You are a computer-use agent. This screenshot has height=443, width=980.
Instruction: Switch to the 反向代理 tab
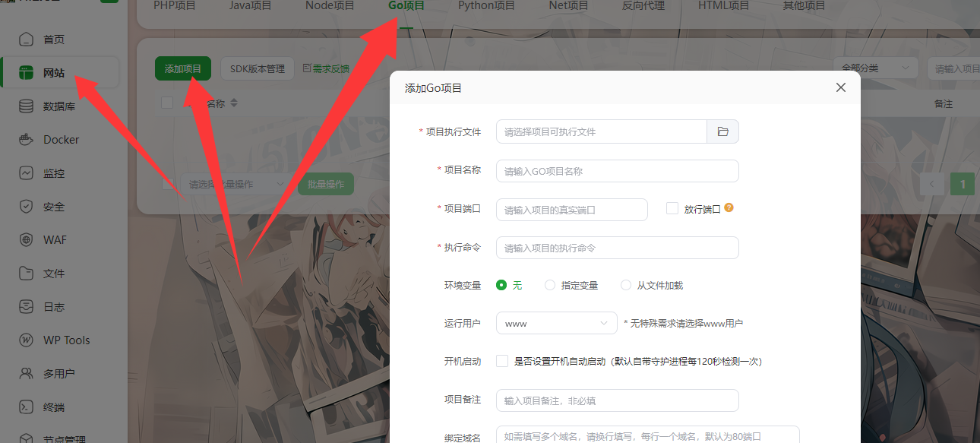click(643, 6)
